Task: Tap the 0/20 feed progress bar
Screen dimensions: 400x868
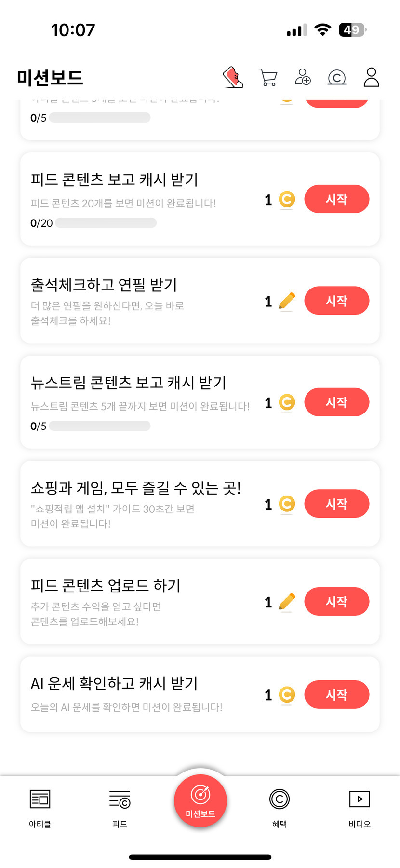Action: coord(106,223)
